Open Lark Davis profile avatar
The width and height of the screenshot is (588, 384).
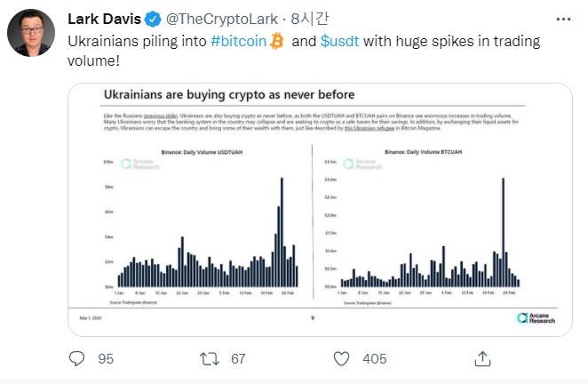[33, 35]
